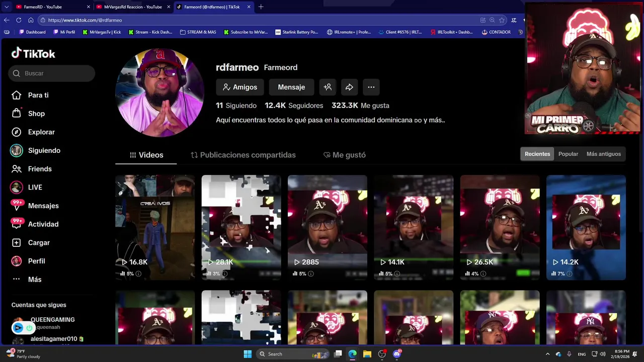644x362 pixels.
Task: Click the tiktok.com address bar
Action: coord(252,20)
